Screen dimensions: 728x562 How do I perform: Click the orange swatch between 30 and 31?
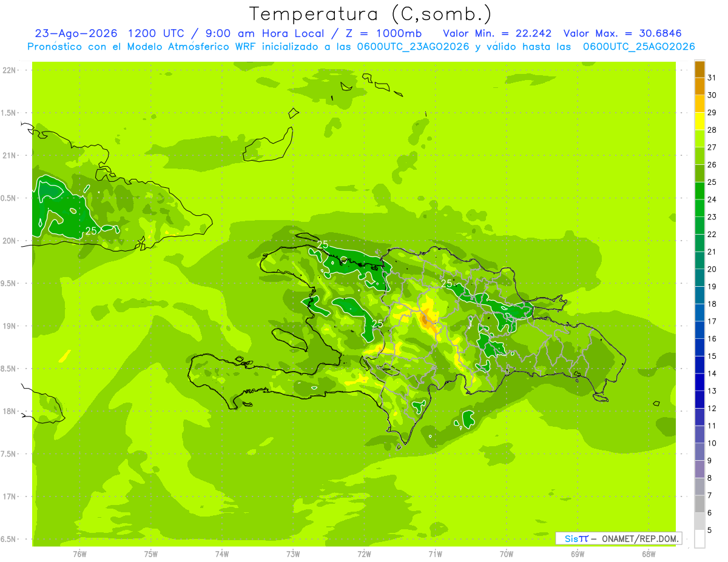699,87
